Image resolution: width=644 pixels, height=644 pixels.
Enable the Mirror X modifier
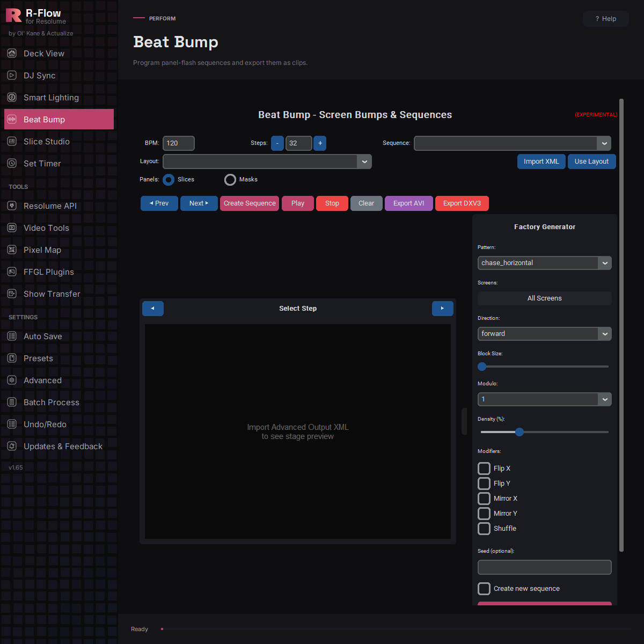pyautogui.click(x=484, y=499)
